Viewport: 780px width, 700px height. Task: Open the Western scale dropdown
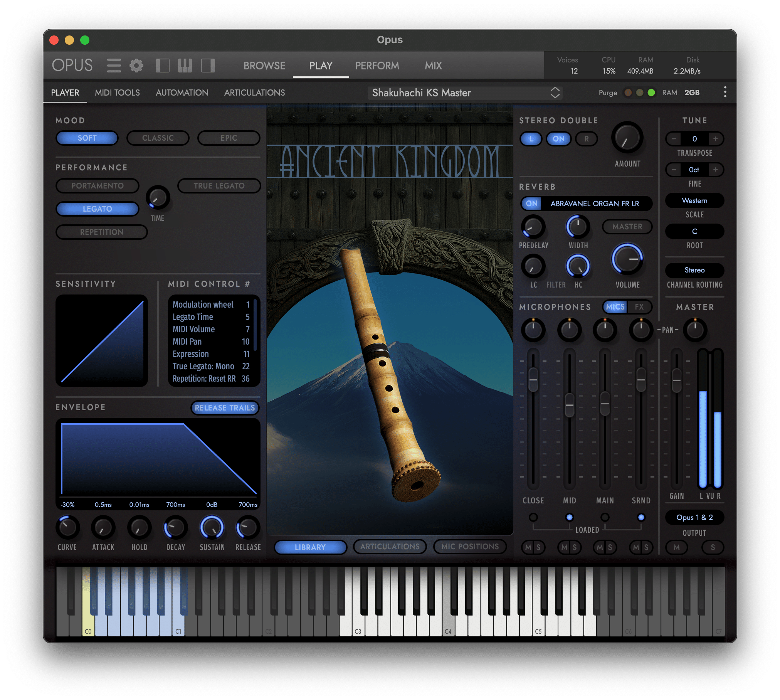point(694,200)
